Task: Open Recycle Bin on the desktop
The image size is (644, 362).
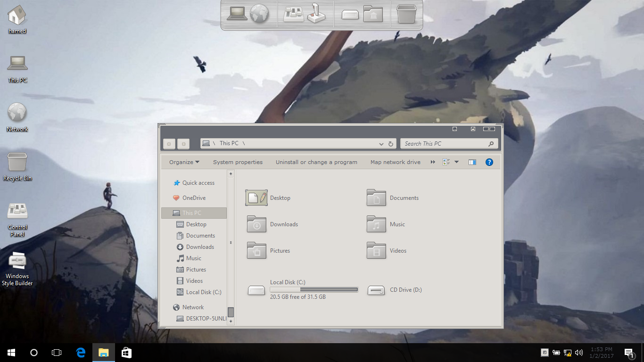Action: click(x=17, y=163)
